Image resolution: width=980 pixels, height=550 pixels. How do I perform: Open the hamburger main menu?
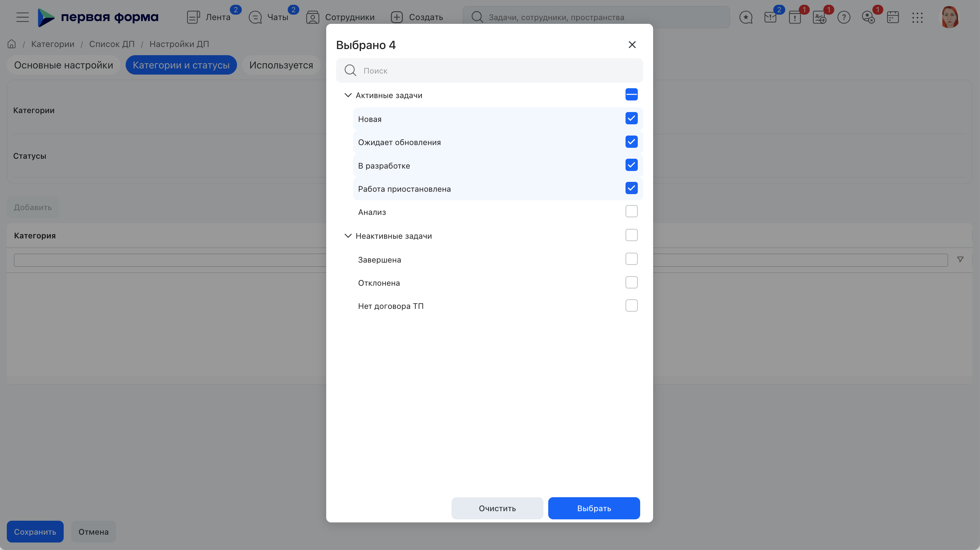[22, 17]
